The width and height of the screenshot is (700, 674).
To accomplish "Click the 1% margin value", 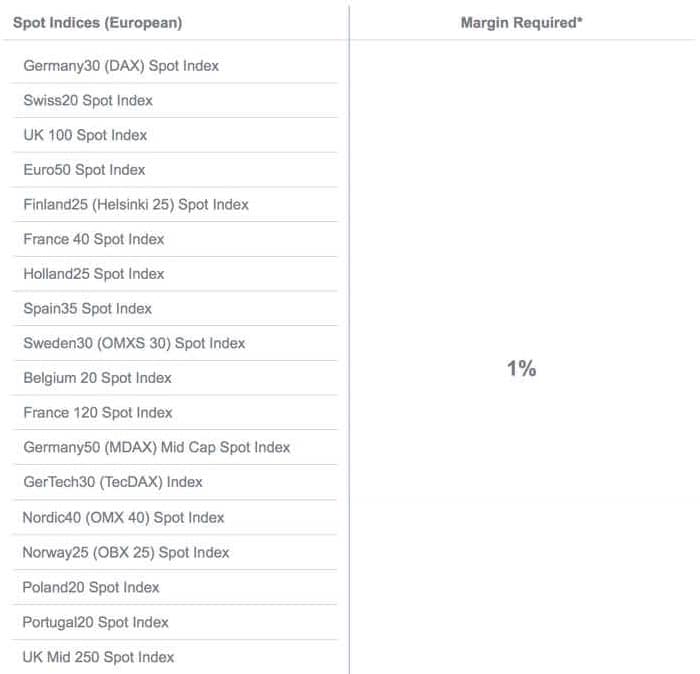I will click(x=521, y=368).
